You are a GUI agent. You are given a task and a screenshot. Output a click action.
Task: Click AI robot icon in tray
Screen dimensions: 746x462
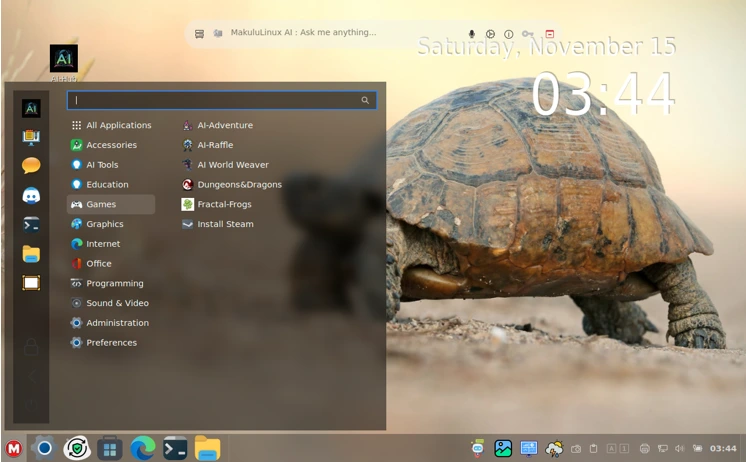(x=478, y=448)
